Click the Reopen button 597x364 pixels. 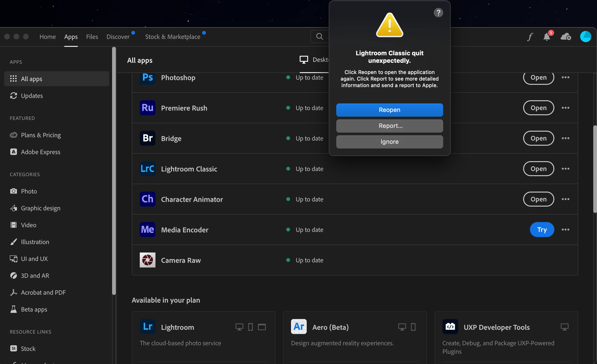pyautogui.click(x=389, y=110)
